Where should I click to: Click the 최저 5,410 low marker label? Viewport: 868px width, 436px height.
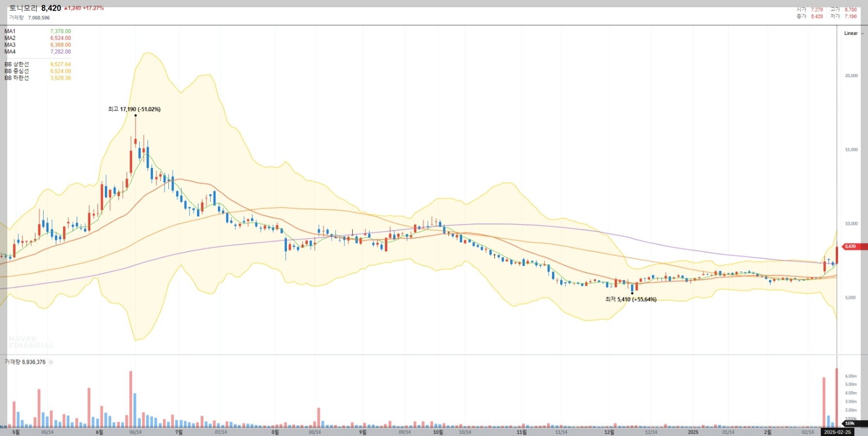631,299
